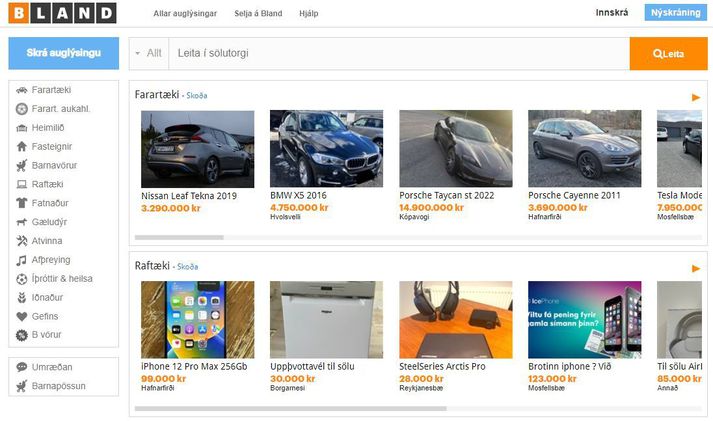Click the 99.000 kr price

pyautogui.click(x=163, y=379)
